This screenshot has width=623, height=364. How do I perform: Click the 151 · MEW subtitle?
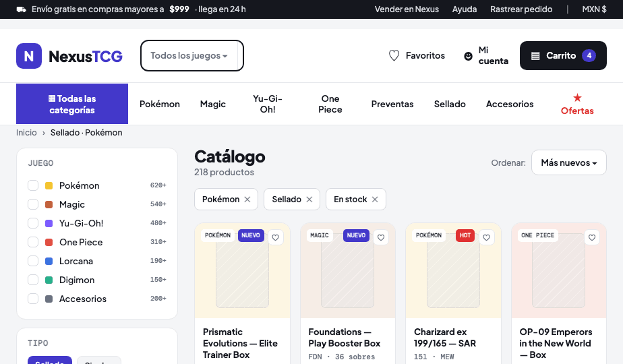click(434, 357)
